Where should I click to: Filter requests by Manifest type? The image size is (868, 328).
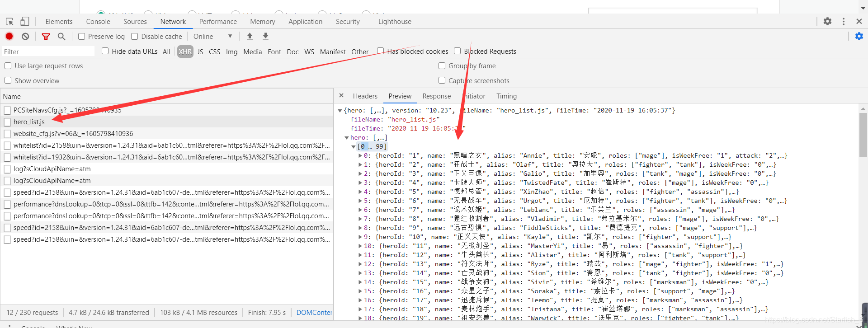[x=333, y=52]
